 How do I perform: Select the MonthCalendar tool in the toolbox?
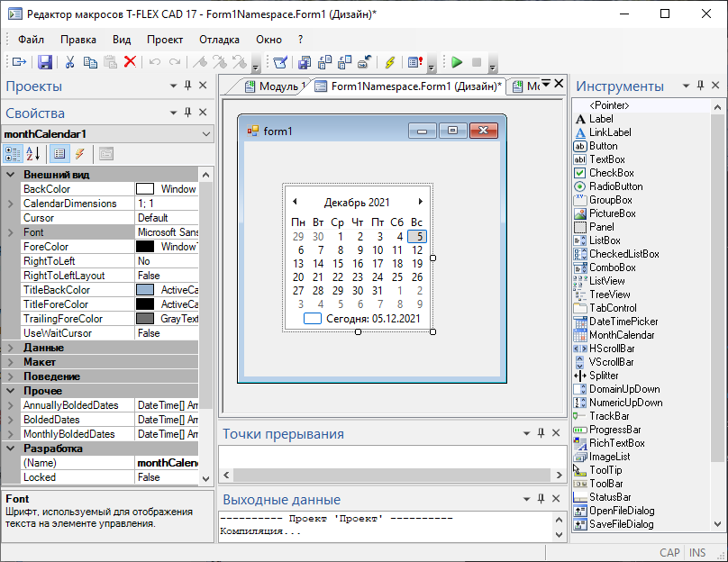(622, 335)
